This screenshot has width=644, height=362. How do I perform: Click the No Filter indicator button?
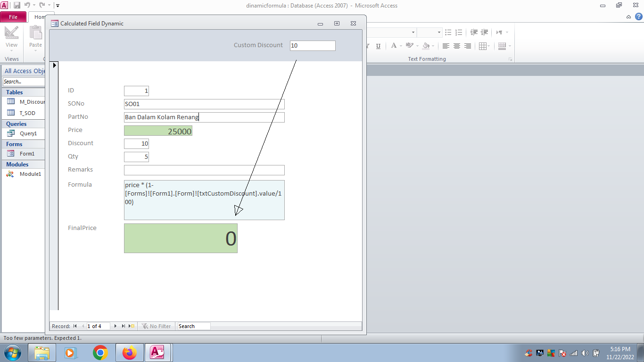[157, 326]
